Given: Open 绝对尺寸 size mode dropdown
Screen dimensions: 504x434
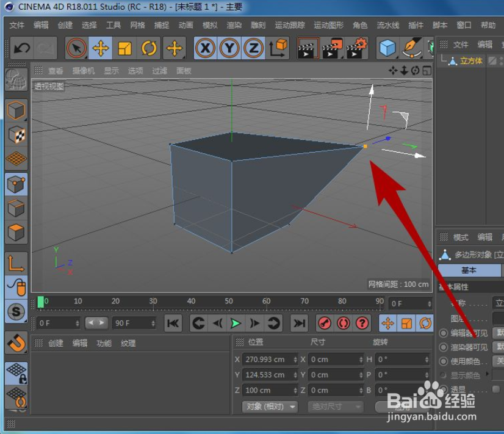Looking at the screenshot, I should click(336, 407).
